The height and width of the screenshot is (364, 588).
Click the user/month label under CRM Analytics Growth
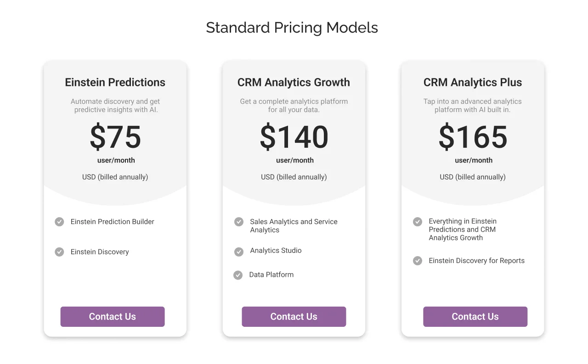tap(294, 160)
